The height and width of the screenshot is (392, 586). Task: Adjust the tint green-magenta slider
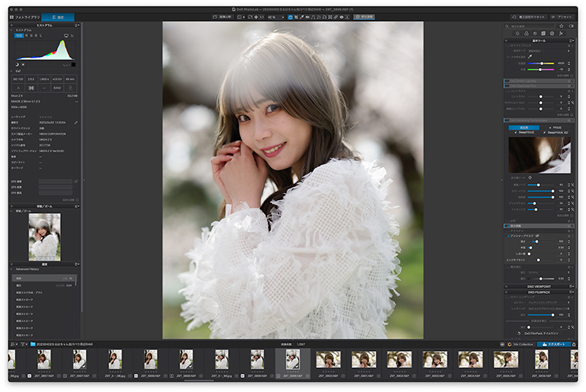(541, 69)
